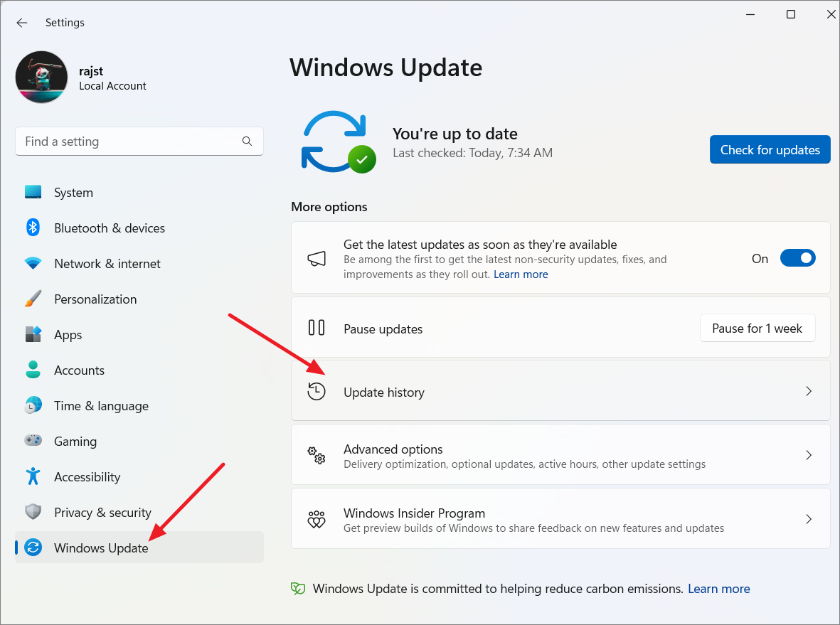The image size is (840, 625).
Task: Open System settings label
Action: (x=73, y=193)
